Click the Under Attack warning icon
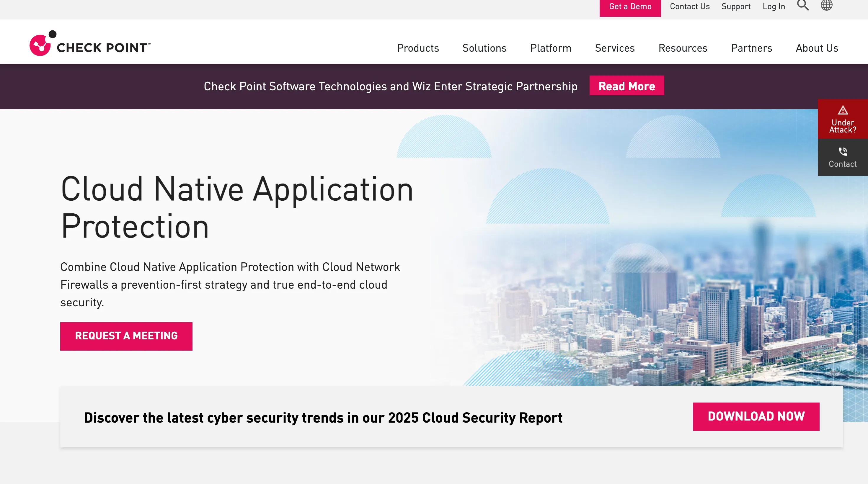The image size is (868, 484). (843, 110)
